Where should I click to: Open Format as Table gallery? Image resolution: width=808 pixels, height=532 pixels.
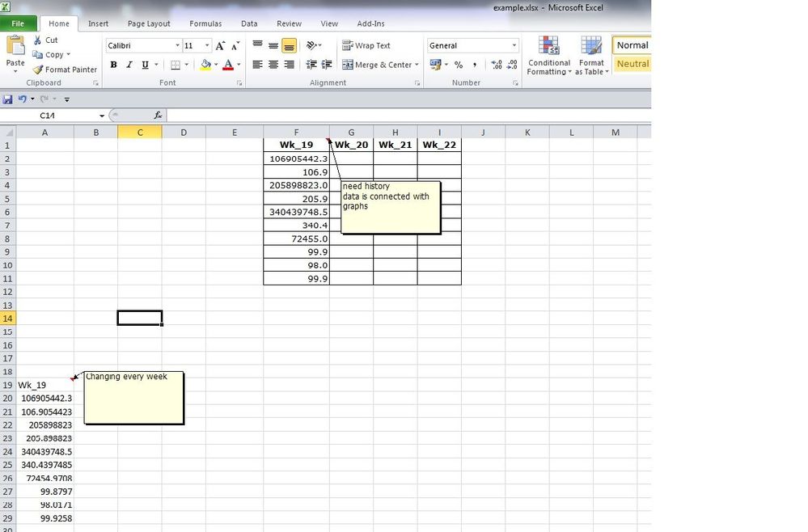tap(591, 56)
